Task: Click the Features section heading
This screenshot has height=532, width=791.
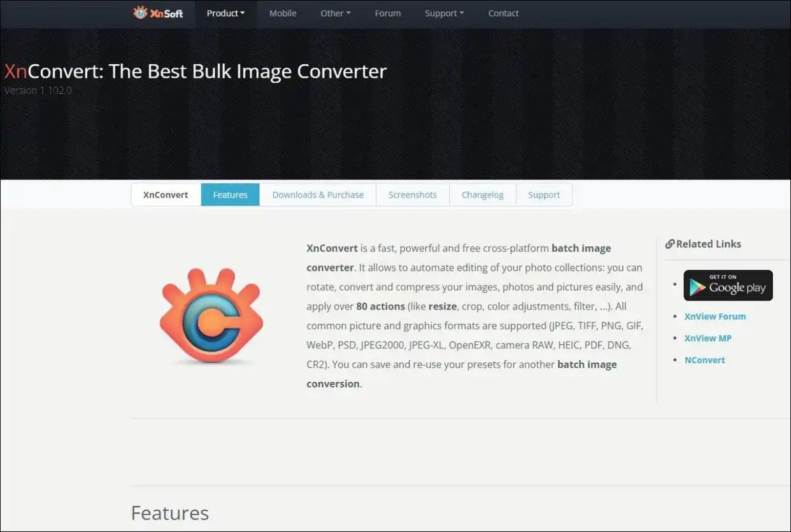Action: (x=169, y=513)
